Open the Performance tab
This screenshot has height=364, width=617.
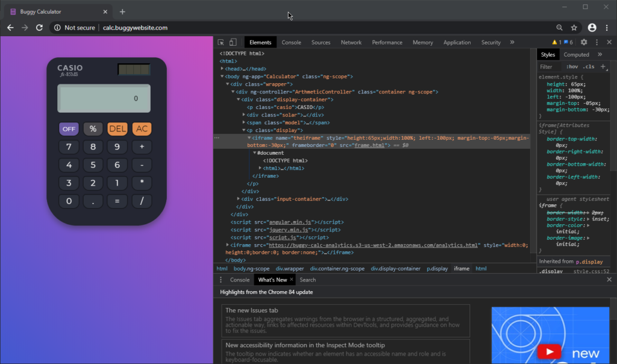pos(387,42)
